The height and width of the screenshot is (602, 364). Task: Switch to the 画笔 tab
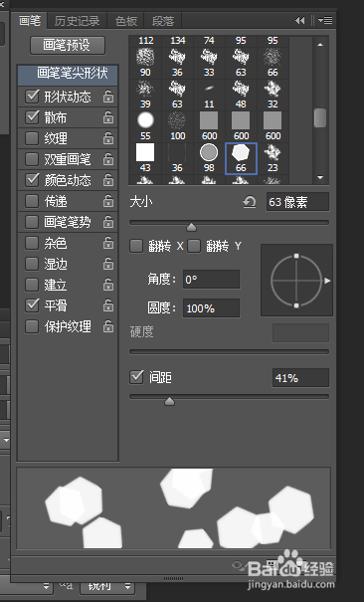coord(30,20)
